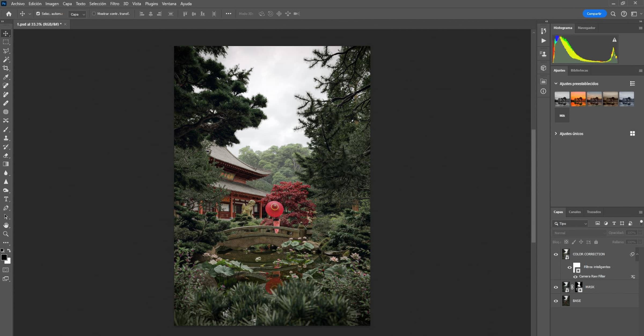Screen dimensions: 644x336
Task: Click the foreground color swatch
Action: coord(4,257)
